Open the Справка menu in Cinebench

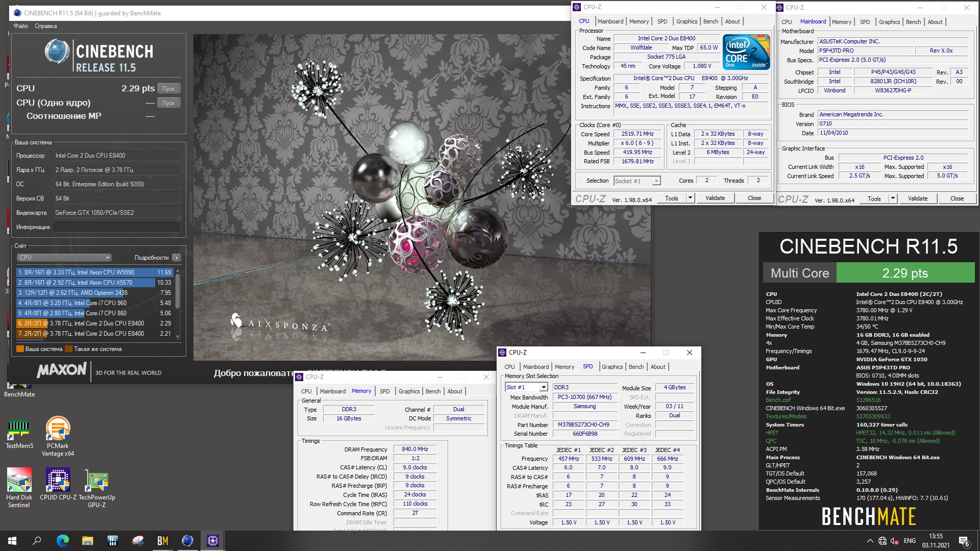[x=46, y=26]
